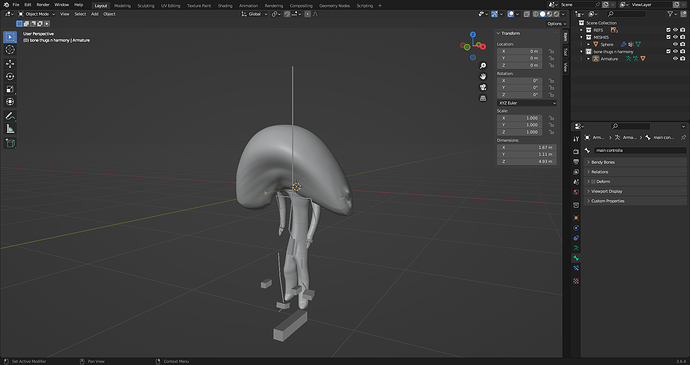Click the Blender logo menu icon
Screen dimensions: 690x365
click(6, 5)
